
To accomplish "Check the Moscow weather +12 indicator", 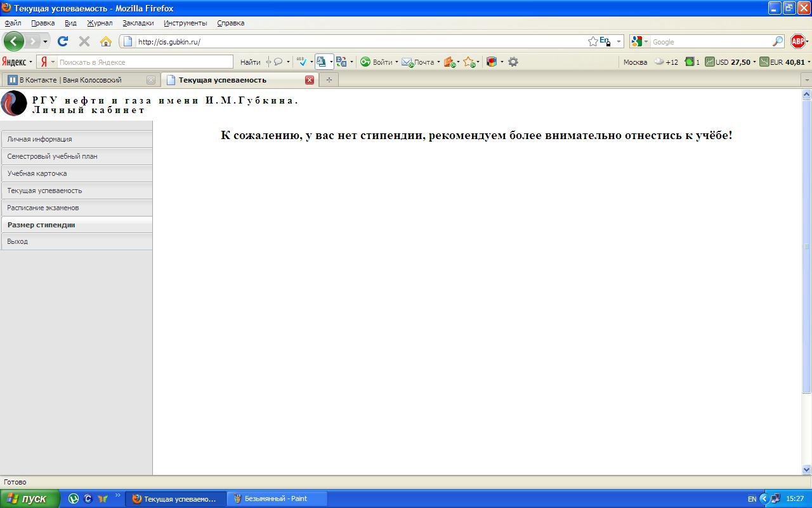I will point(666,62).
